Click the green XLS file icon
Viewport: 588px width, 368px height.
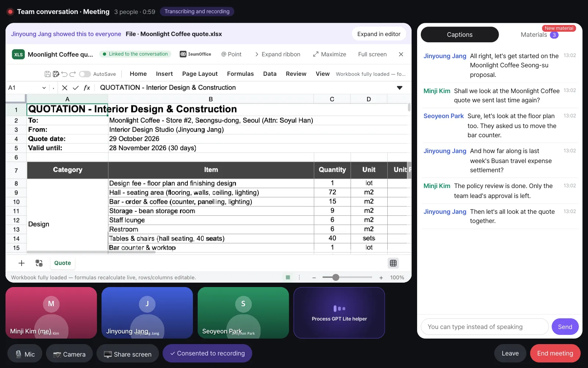click(18, 54)
